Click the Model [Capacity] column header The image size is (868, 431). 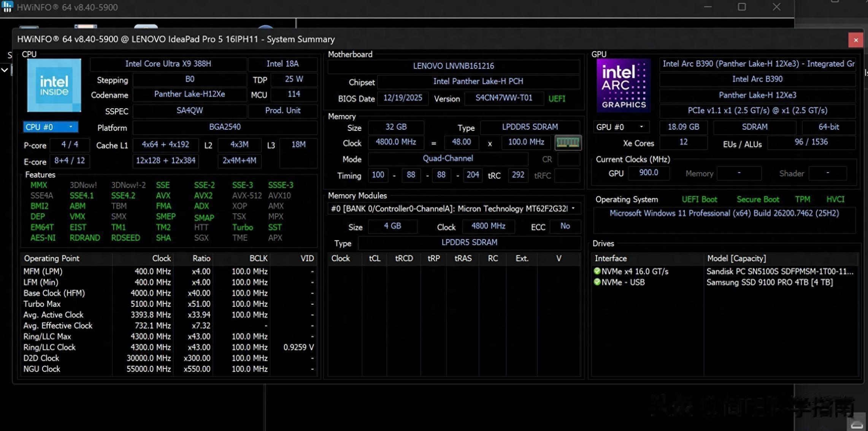click(x=736, y=258)
